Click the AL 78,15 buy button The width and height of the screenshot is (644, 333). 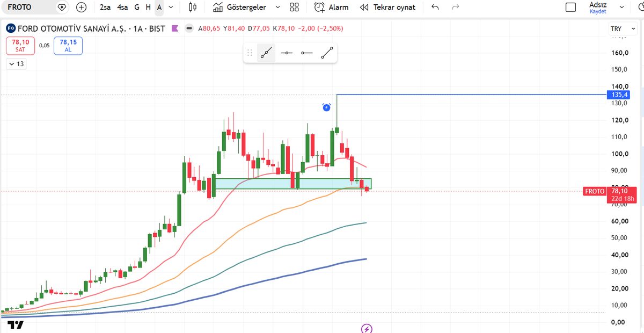coord(68,45)
